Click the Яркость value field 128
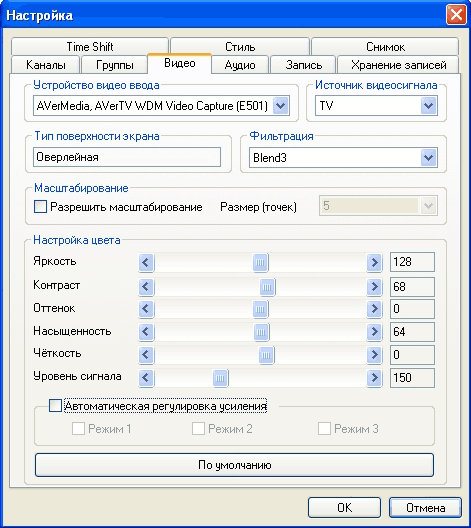The width and height of the screenshot is (471, 528). (x=412, y=262)
